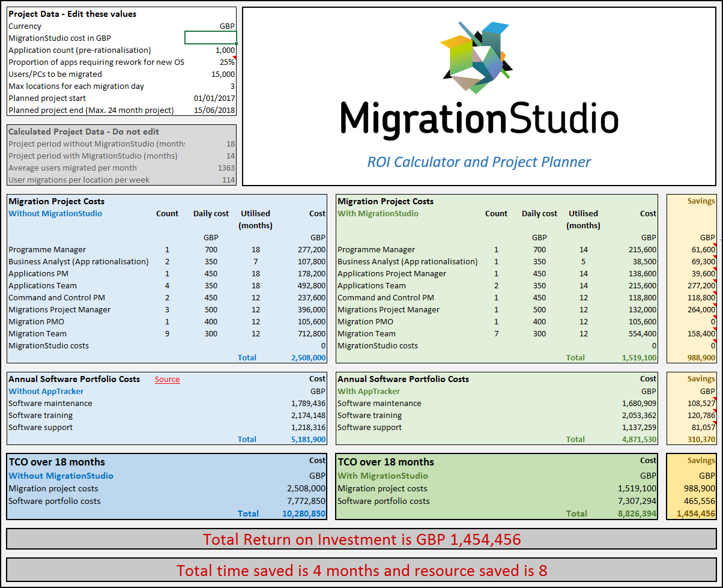Click the Project Data - Edit these values heading
Viewport: 723px width, 588px height.
coord(73,14)
